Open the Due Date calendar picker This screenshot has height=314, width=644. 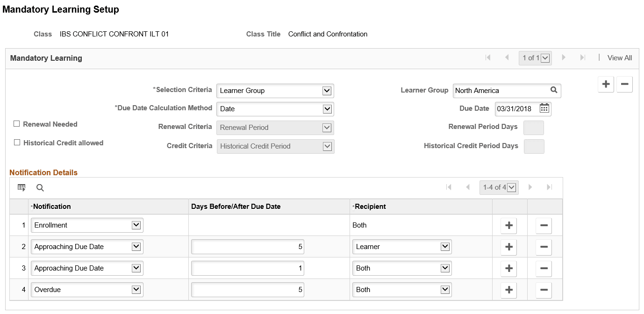[x=544, y=108]
